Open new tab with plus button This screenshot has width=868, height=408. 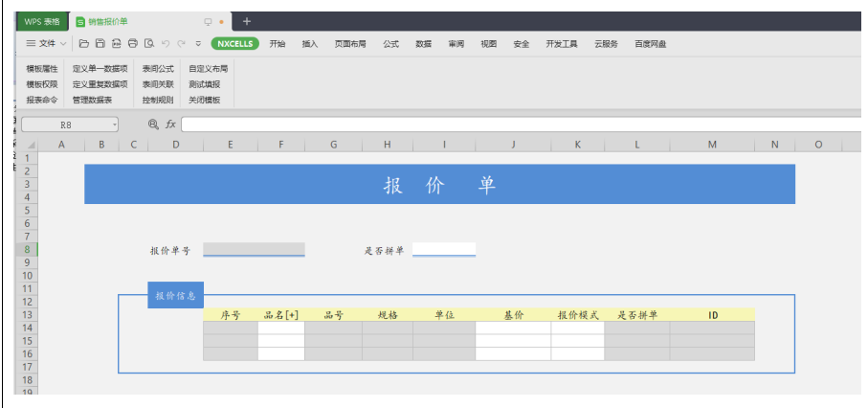(x=247, y=21)
